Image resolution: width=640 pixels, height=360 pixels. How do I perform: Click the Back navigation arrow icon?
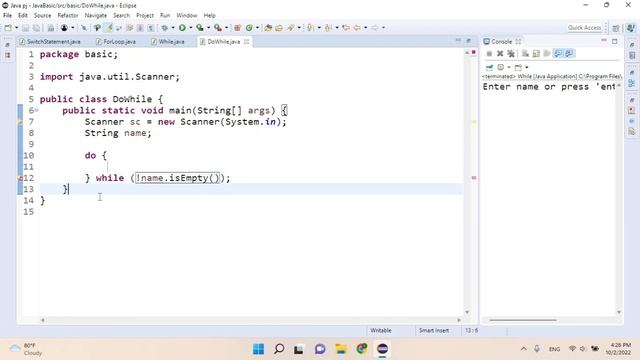(x=357, y=28)
